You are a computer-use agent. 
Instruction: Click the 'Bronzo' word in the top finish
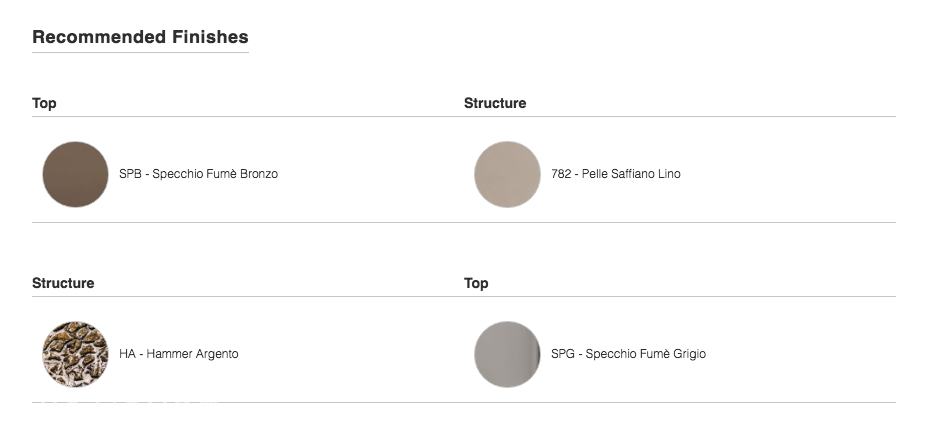(259, 174)
